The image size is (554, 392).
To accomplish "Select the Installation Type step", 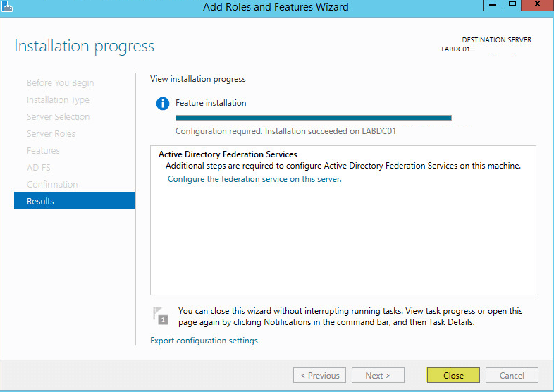I will [58, 100].
